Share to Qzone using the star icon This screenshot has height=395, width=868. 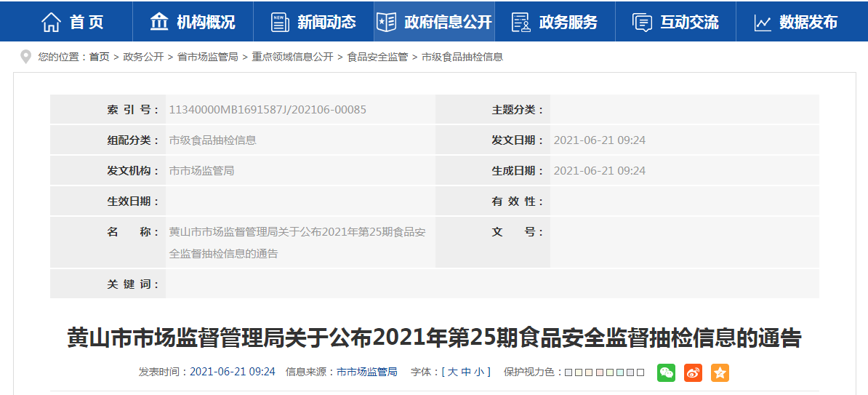pyautogui.click(x=720, y=372)
